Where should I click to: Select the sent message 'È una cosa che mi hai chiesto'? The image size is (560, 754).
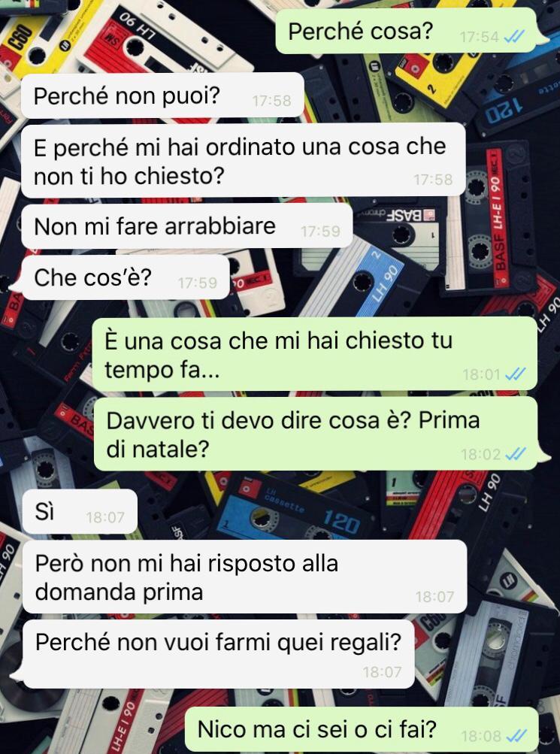(314, 354)
